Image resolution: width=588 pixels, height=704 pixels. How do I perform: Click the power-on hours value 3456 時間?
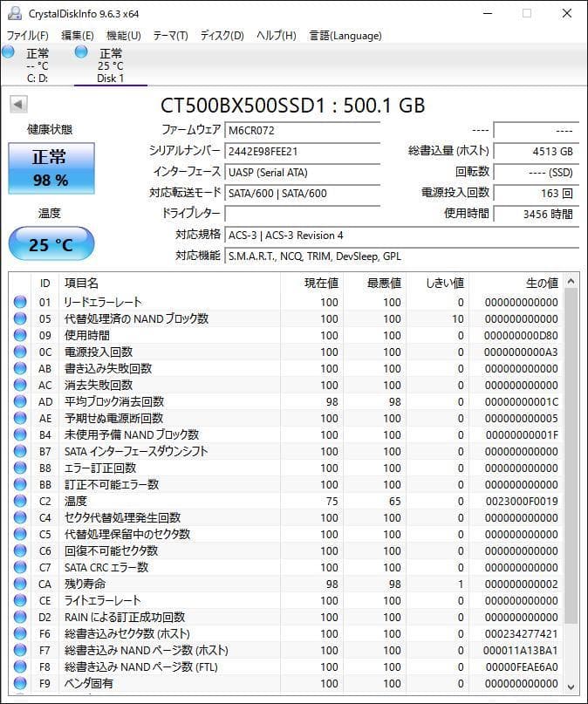tap(536, 214)
